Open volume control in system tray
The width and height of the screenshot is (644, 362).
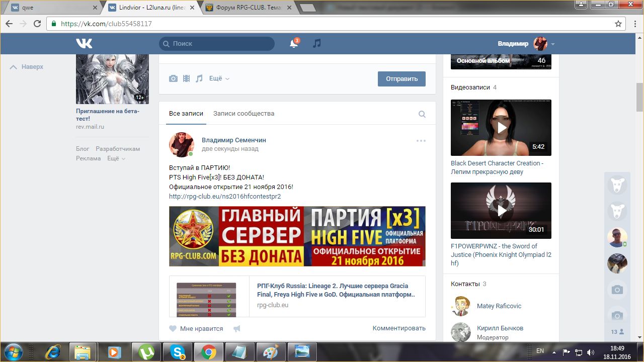591,352
